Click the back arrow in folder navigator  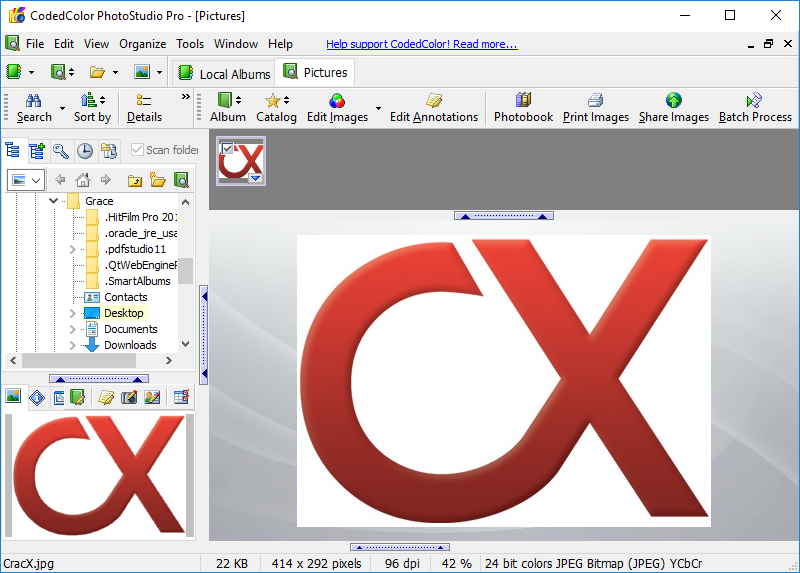click(x=60, y=180)
